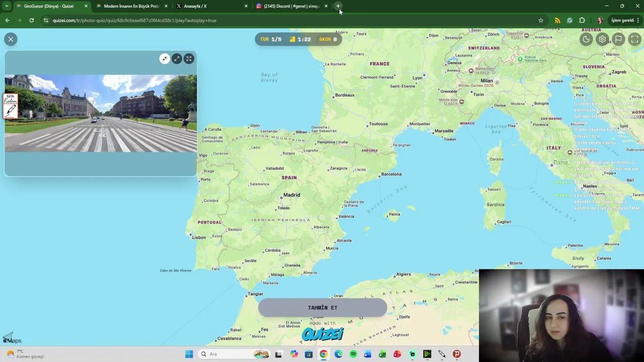Bookmark this page with the star
Viewport: 644px width, 362px height.
pos(541,20)
